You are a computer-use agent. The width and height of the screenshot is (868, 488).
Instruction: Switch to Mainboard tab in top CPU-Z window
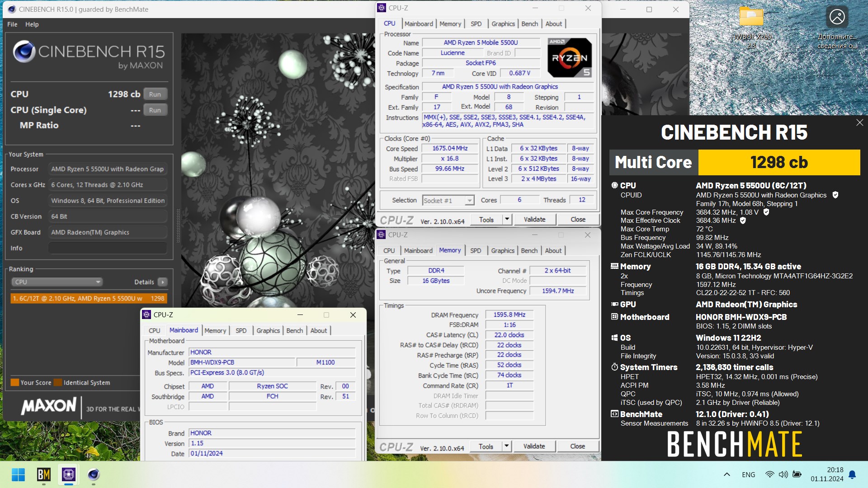pos(419,23)
